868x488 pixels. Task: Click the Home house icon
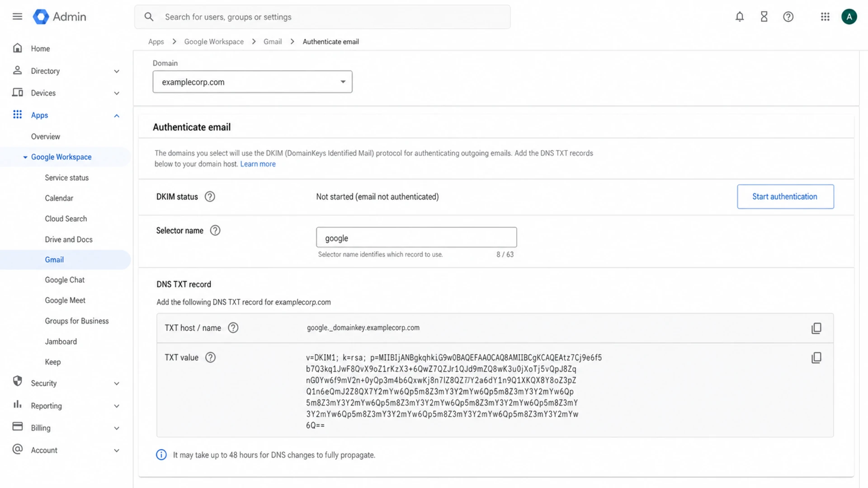click(18, 48)
